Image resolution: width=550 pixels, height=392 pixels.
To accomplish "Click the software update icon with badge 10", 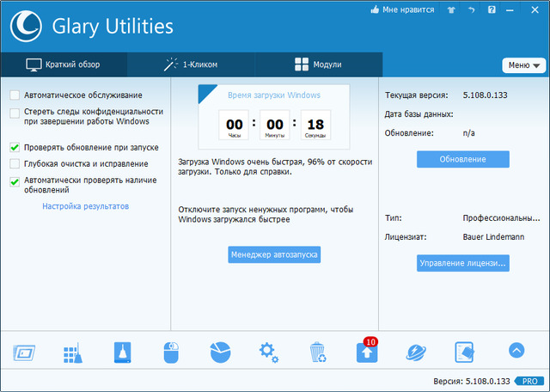I will click(x=367, y=352).
